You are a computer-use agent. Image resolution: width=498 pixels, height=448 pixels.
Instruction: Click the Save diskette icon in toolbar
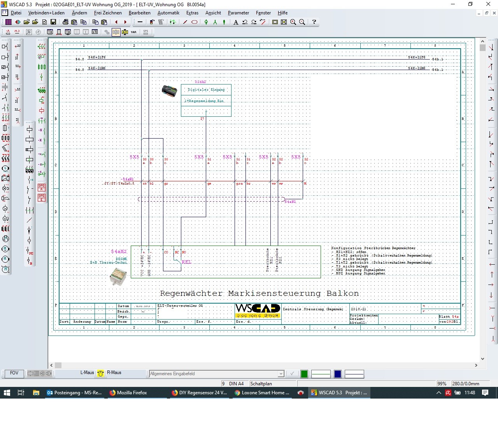pos(53,22)
